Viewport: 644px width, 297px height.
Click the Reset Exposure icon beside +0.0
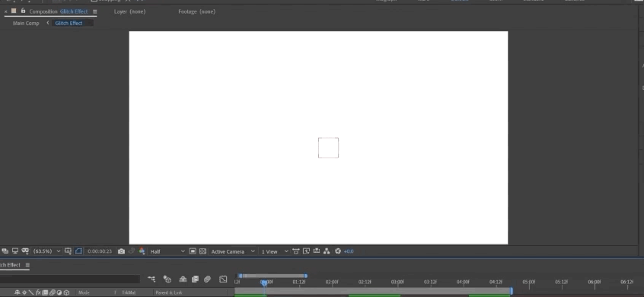tap(338, 251)
